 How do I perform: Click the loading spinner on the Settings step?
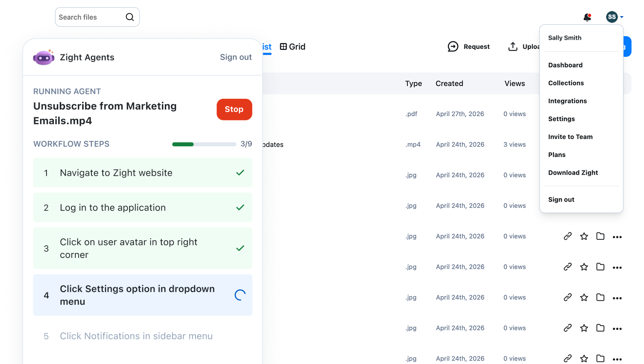coord(240,295)
